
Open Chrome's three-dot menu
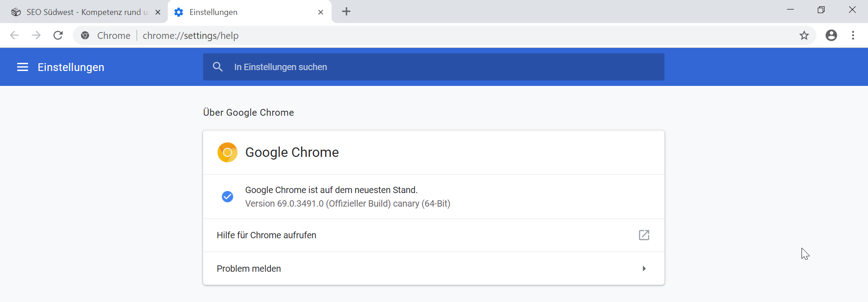pyautogui.click(x=853, y=35)
